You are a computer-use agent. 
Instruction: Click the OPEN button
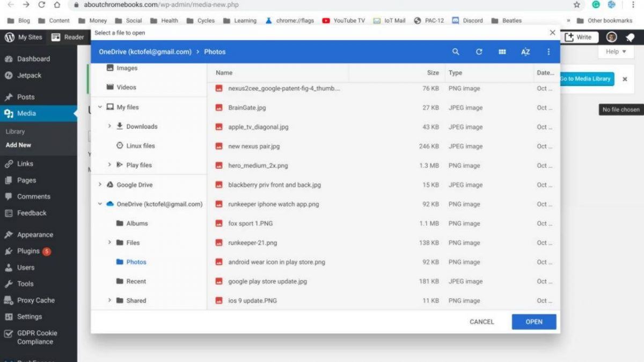pos(533,322)
